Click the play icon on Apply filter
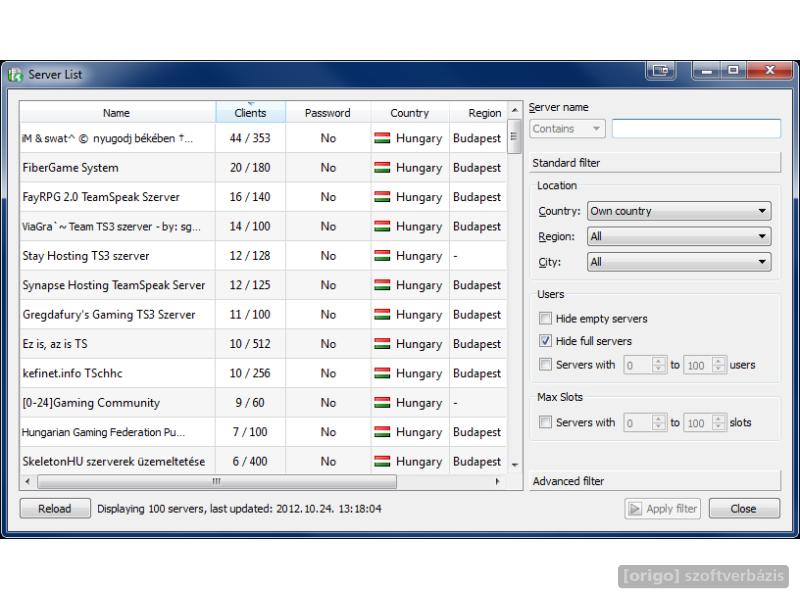800x600 pixels. 635,509
